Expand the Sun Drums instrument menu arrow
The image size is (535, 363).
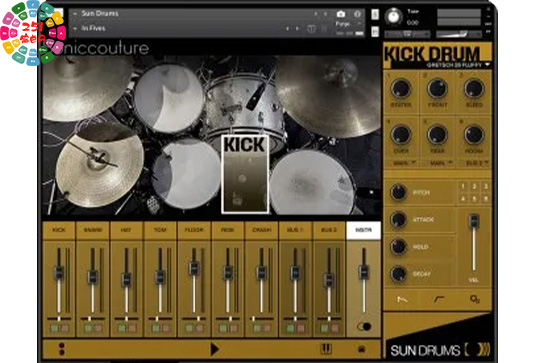[75, 14]
